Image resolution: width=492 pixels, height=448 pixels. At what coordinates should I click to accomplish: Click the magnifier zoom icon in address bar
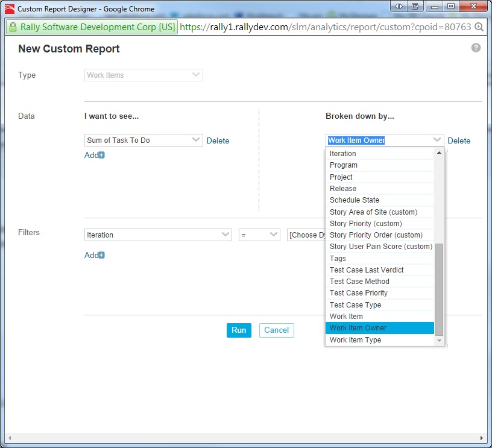tap(480, 27)
